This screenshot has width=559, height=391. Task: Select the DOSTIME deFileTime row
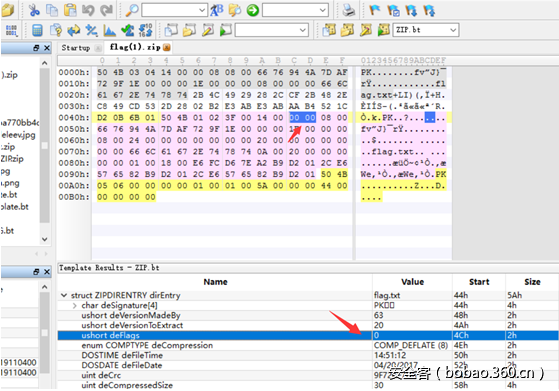(x=308, y=355)
